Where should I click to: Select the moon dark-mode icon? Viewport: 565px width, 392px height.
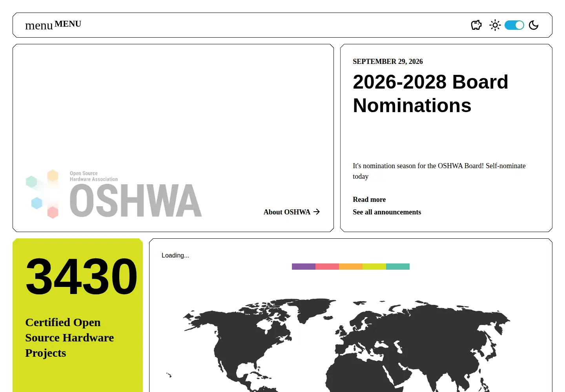(x=534, y=25)
